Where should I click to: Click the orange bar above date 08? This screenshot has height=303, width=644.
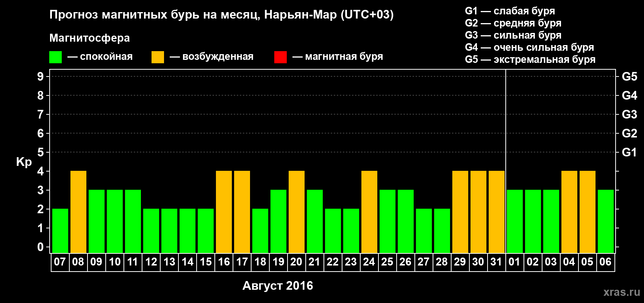78,212
